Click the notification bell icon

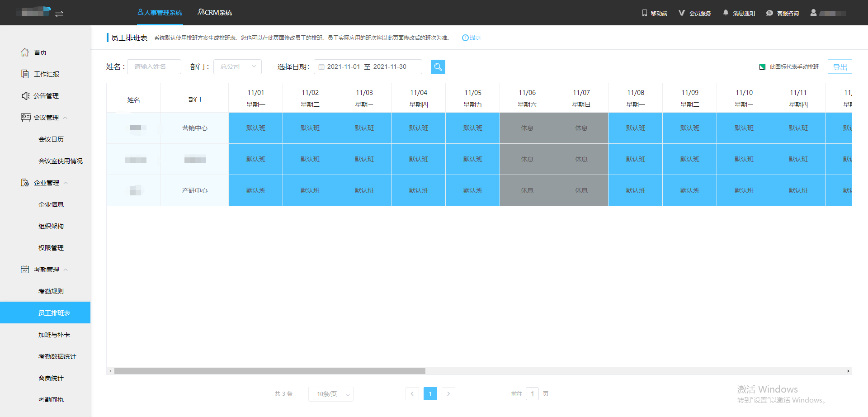(726, 13)
